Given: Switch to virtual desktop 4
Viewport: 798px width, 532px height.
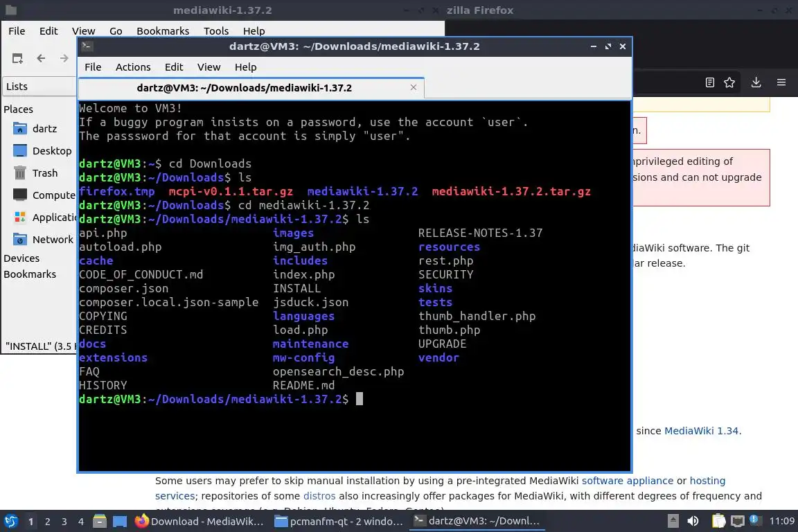Looking at the screenshot, I should click(81, 522).
